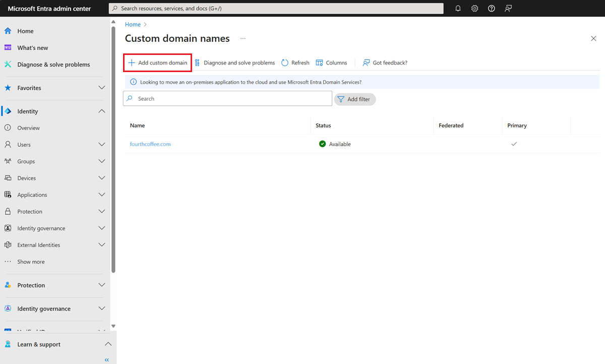The image size is (605, 364).
Task: Collapse the navigation pane with the double-arrow icon
Action: point(106,359)
